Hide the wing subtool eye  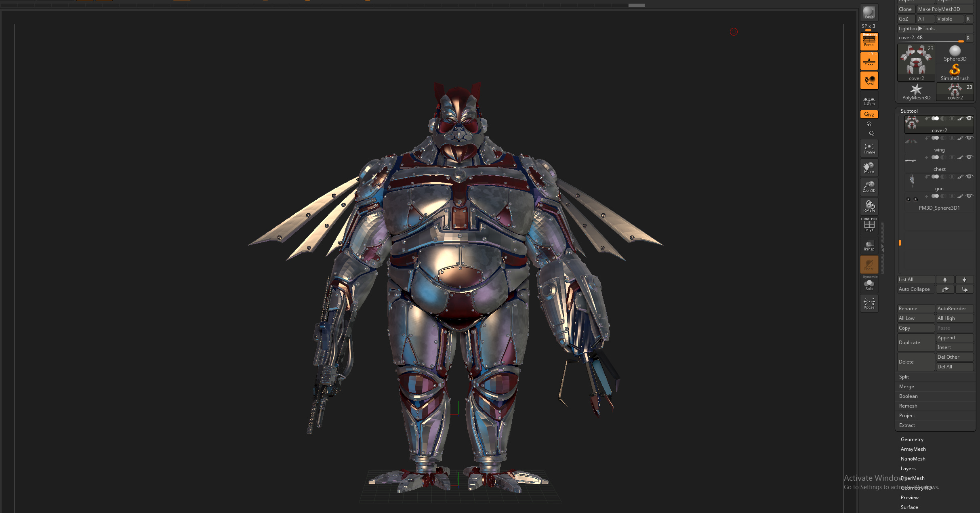969,138
